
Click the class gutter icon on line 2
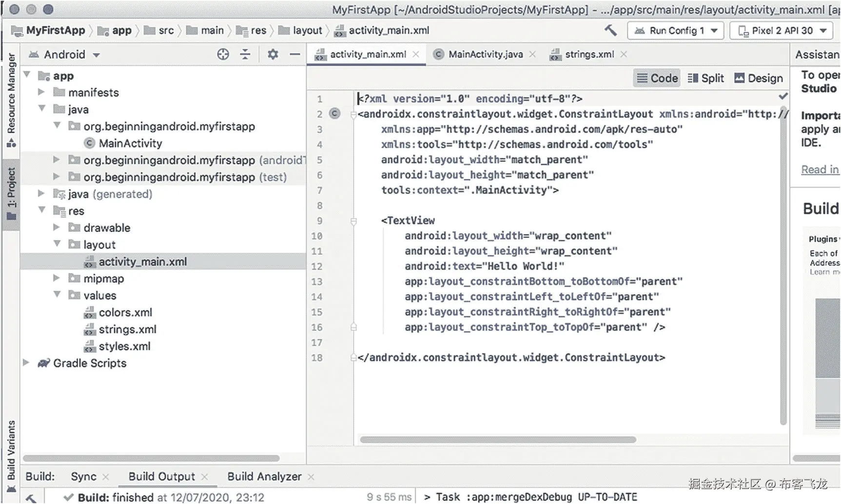tap(334, 114)
